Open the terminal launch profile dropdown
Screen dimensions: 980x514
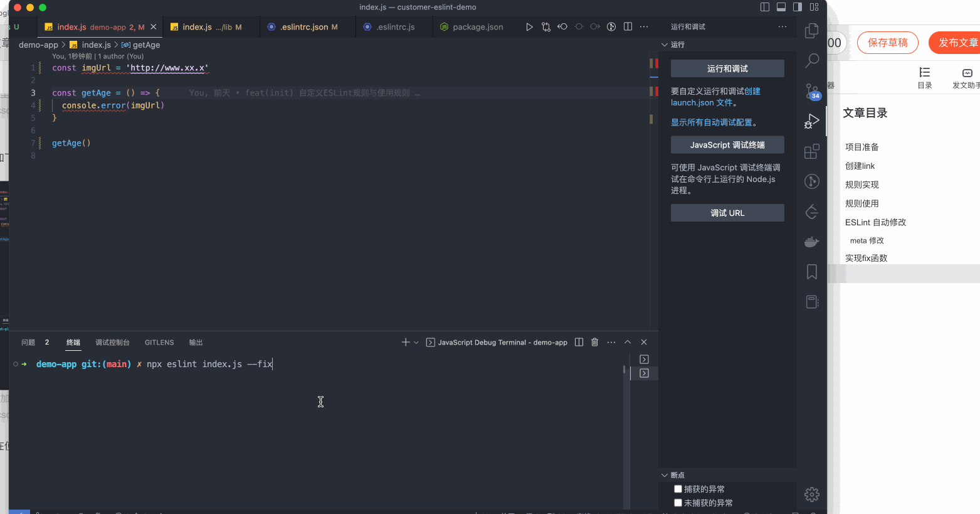tap(416, 343)
